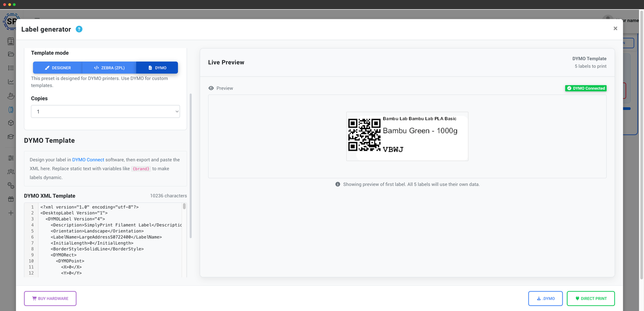This screenshot has width=644, height=311.
Task: Close the Label generator dialog
Action: tap(615, 28)
